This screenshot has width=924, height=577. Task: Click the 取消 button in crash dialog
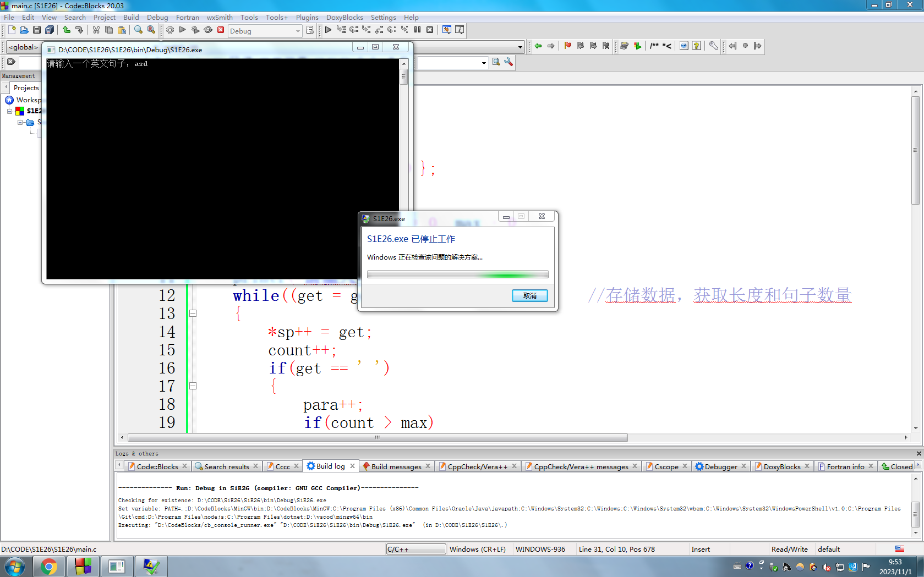point(529,295)
